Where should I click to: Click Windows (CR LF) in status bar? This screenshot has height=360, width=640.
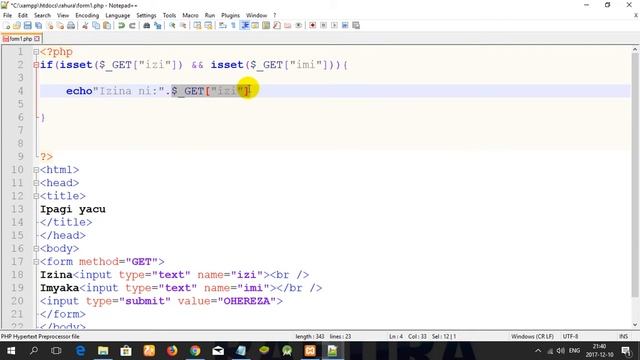pos(532,336)
